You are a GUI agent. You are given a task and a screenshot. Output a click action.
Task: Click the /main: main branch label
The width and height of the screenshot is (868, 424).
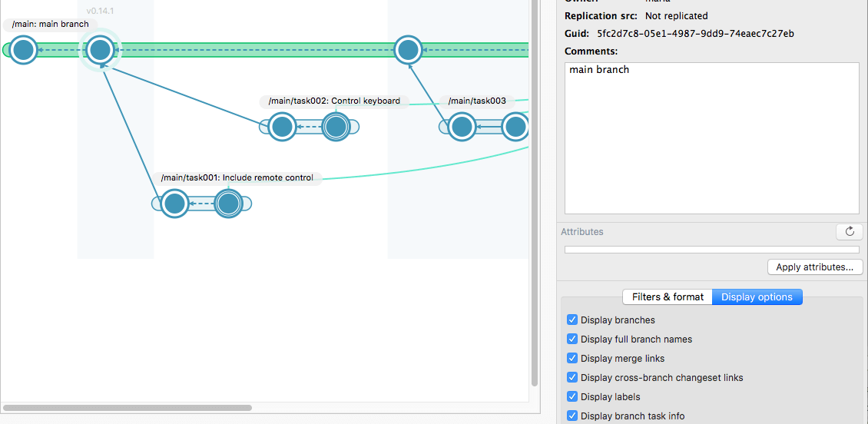(51, 25)
